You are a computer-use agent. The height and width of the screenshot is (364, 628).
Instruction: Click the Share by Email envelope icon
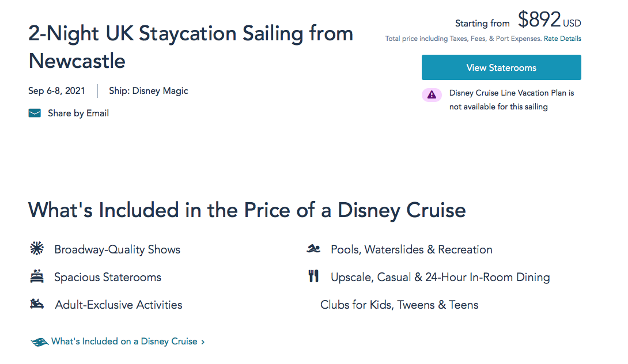pos(35,113)
